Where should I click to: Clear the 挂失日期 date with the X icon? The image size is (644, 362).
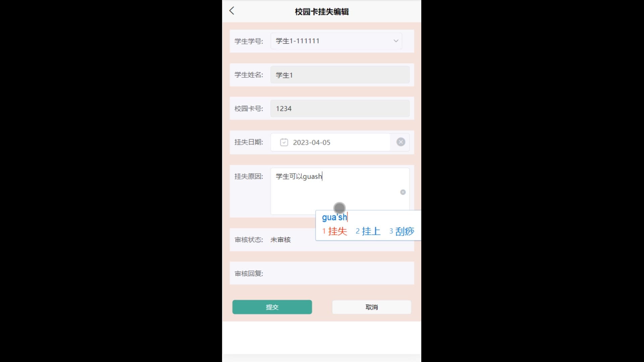click(400, 142)
